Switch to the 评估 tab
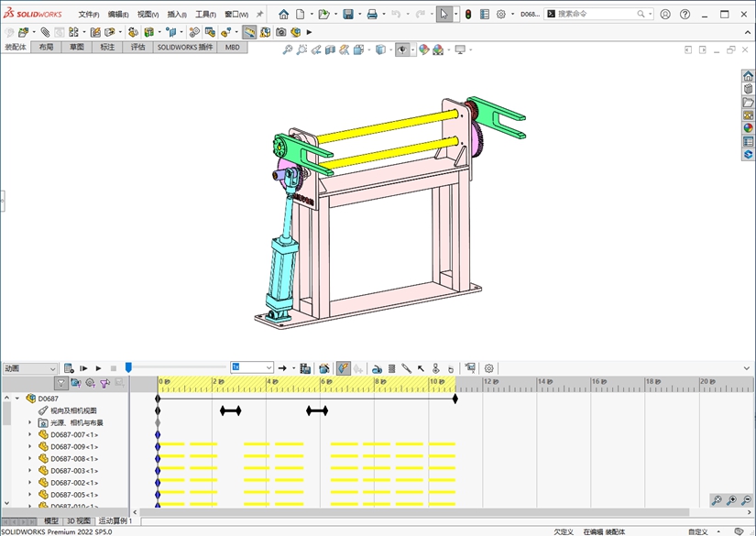 coord(137,47)
